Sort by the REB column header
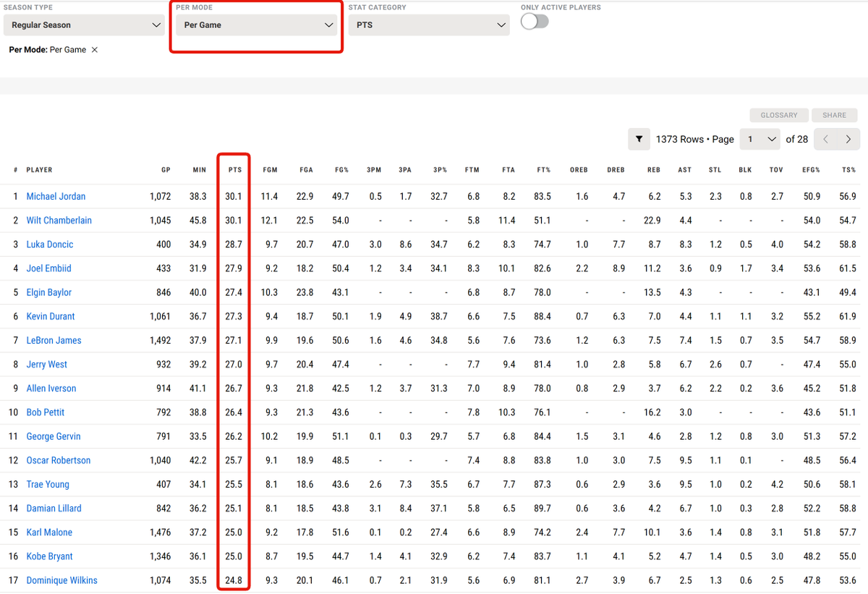 654,170
